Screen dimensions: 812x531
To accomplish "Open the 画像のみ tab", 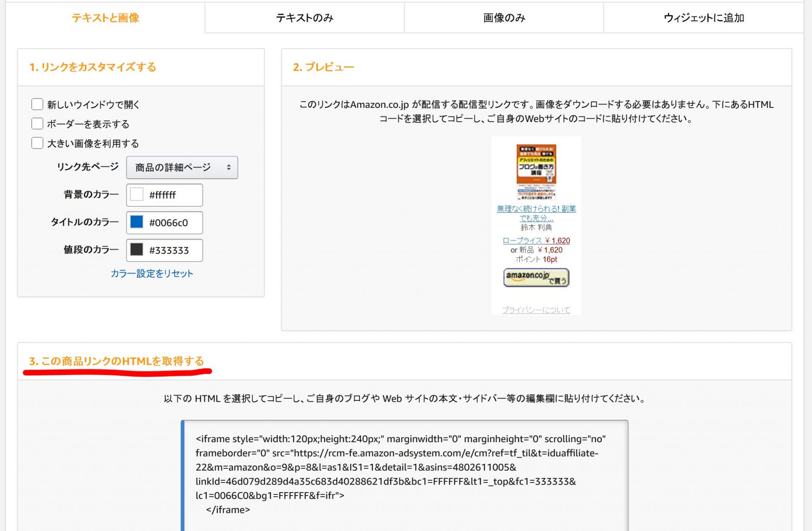I will click(x=504, y=18).
